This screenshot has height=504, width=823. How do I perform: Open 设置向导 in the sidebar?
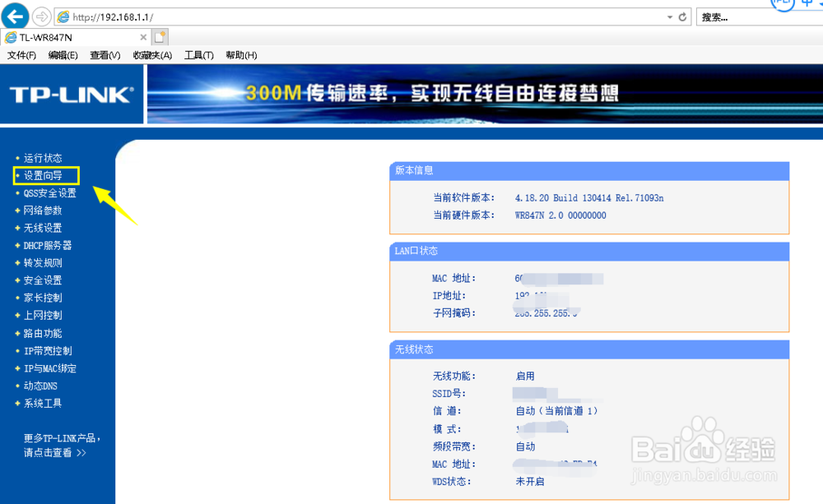(x=43, y=176)
